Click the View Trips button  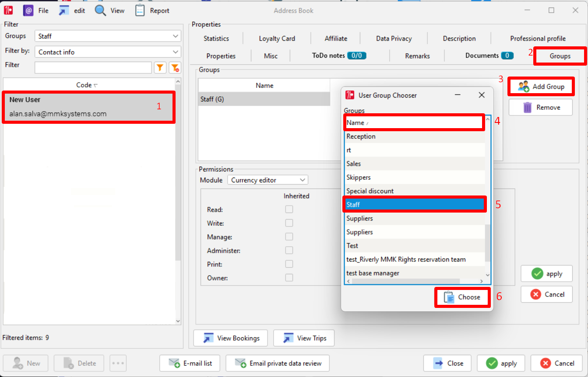coord(303,338)
